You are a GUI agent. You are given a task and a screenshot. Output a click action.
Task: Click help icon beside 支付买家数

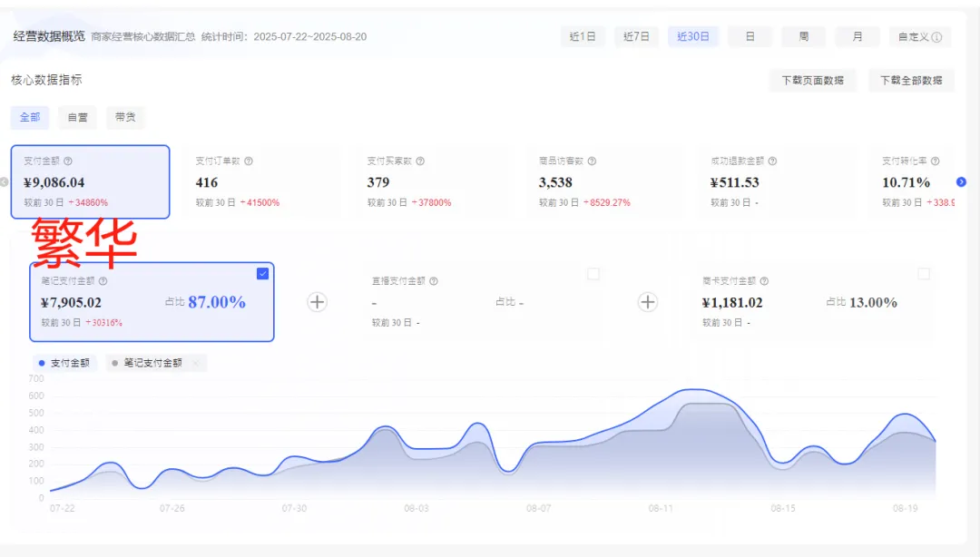pos(421,161)
